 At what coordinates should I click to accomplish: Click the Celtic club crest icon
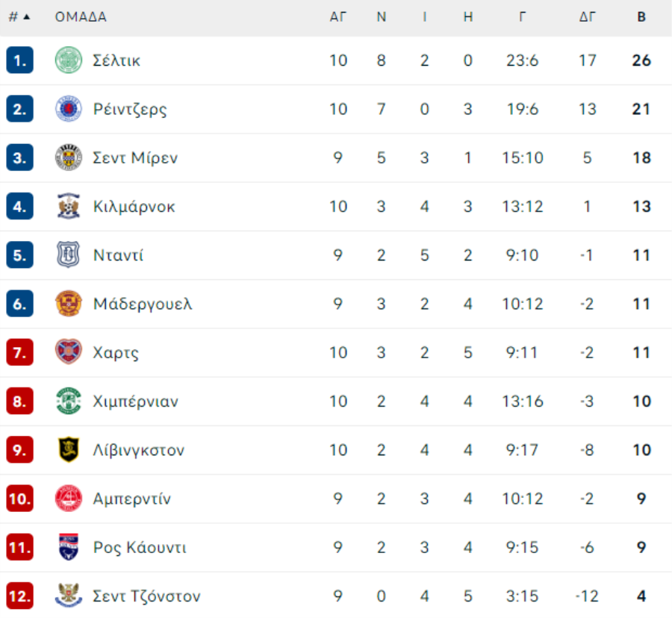(x=69, y=60)
